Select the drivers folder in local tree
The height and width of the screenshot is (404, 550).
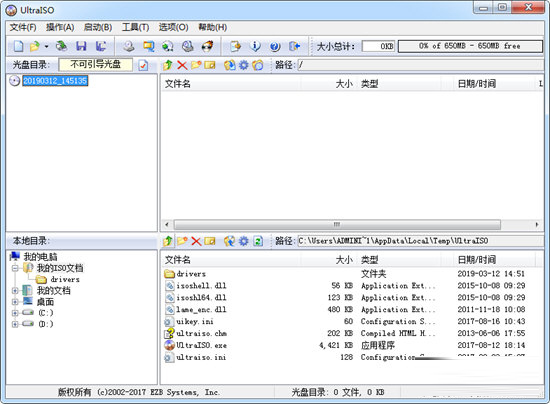click(x=65, y=280)
